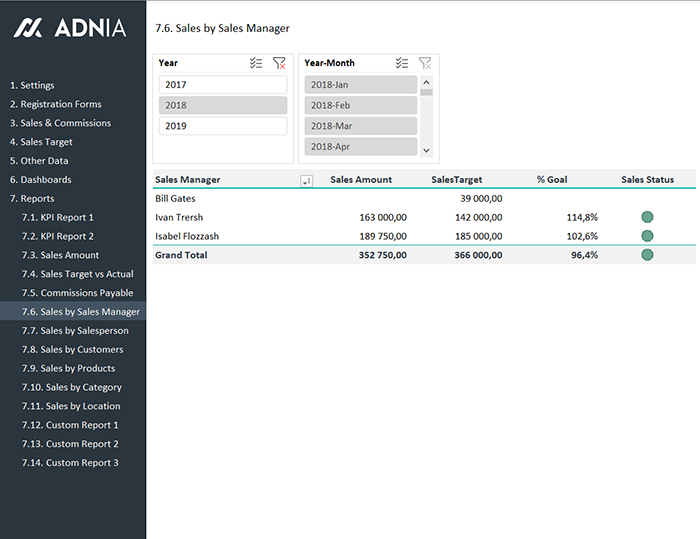Click Isabel Flozzash's green status circle
The image size is (700, 539).
[647, 236]
